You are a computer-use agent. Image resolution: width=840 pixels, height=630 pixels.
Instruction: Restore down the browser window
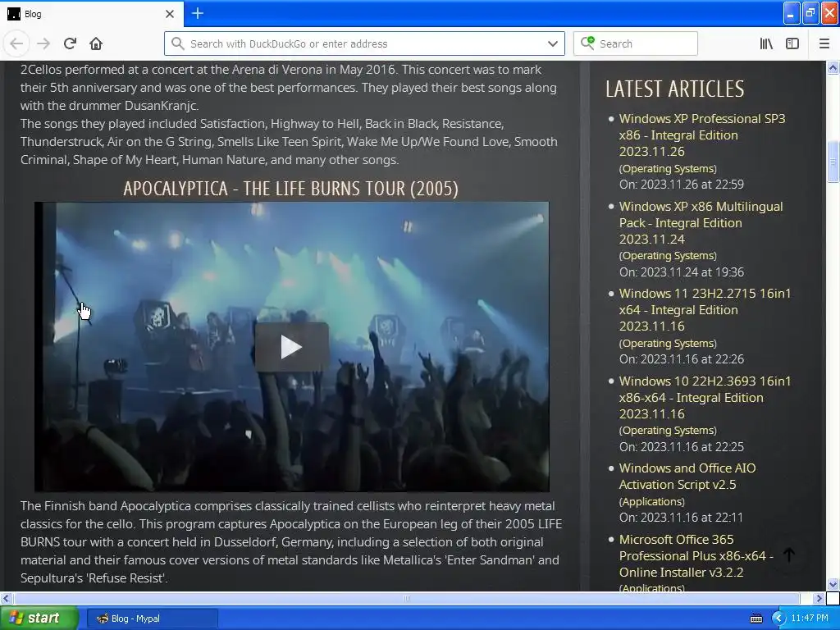point(810,13)
